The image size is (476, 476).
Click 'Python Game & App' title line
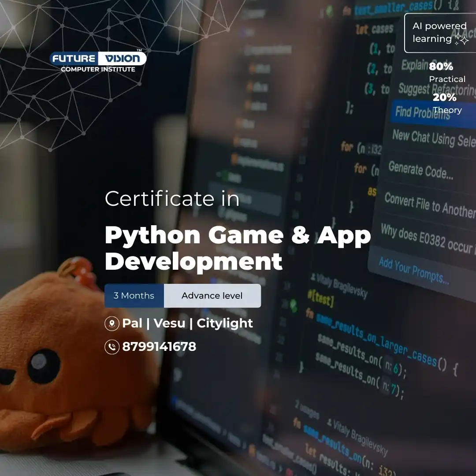coord(238,237)
